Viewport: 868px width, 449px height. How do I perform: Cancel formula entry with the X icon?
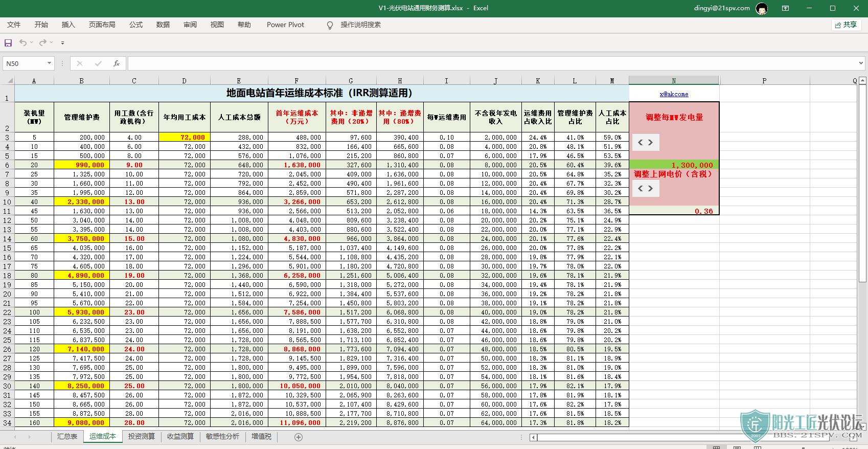[x=79, y=63]
